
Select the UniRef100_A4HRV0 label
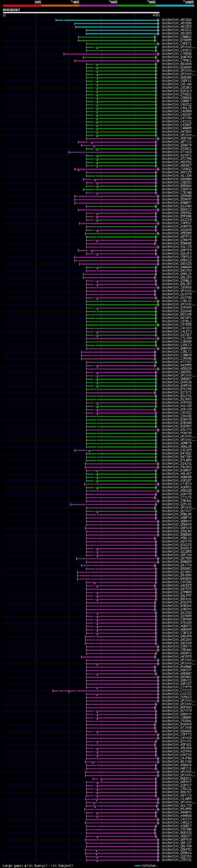click(177, 812)
